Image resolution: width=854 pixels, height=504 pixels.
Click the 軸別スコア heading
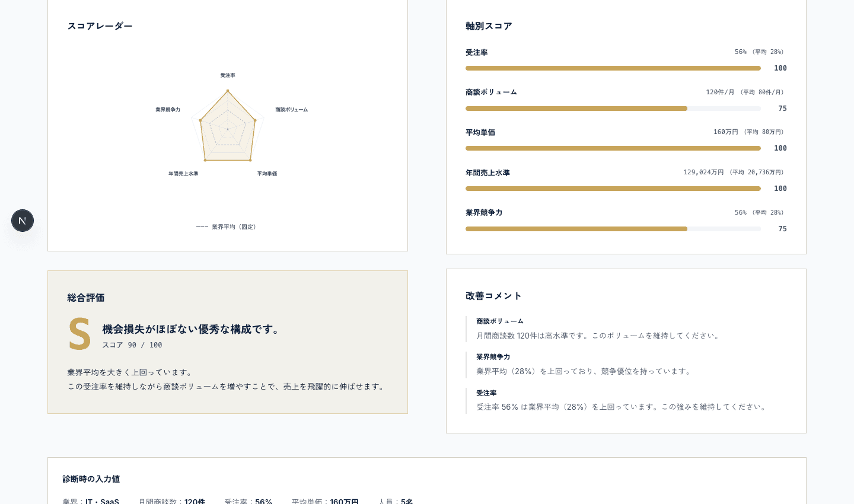pyautogui.click(x=489, y=26)
